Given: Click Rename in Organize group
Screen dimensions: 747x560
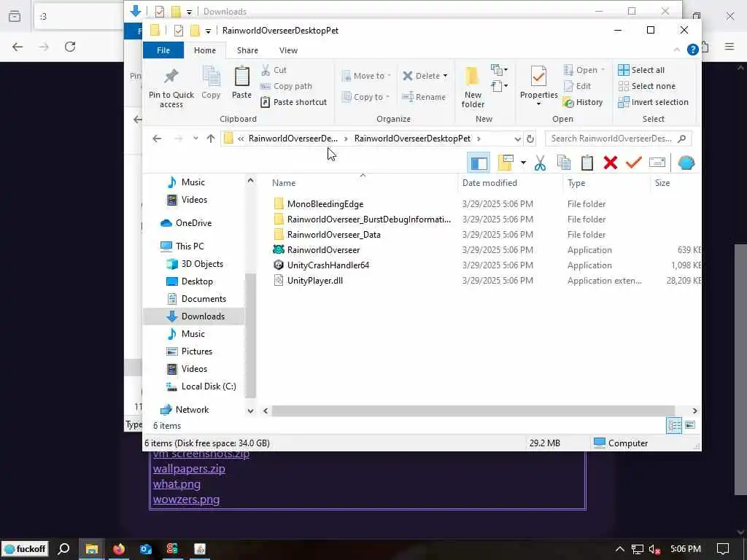Looking at the screenshot, I should click(x=424, y=97).
